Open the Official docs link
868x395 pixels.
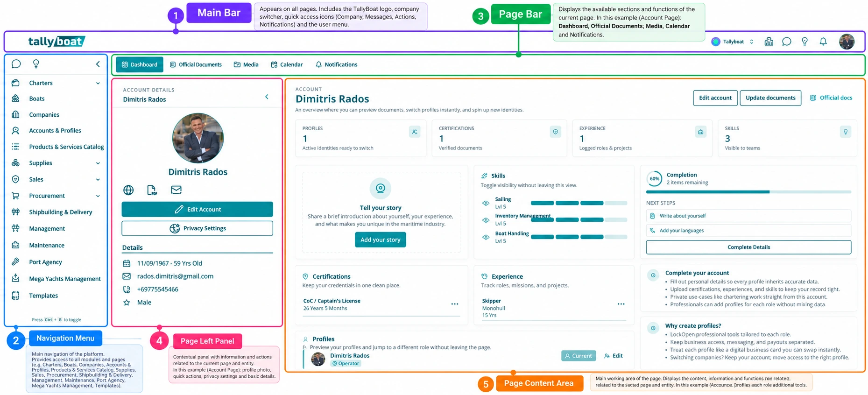click(831, 98)
